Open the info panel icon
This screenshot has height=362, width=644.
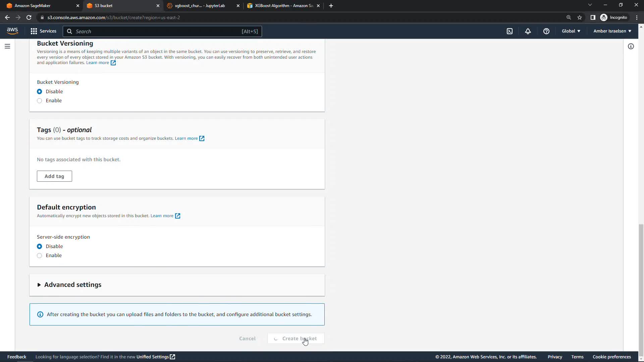tap(631, 46)
